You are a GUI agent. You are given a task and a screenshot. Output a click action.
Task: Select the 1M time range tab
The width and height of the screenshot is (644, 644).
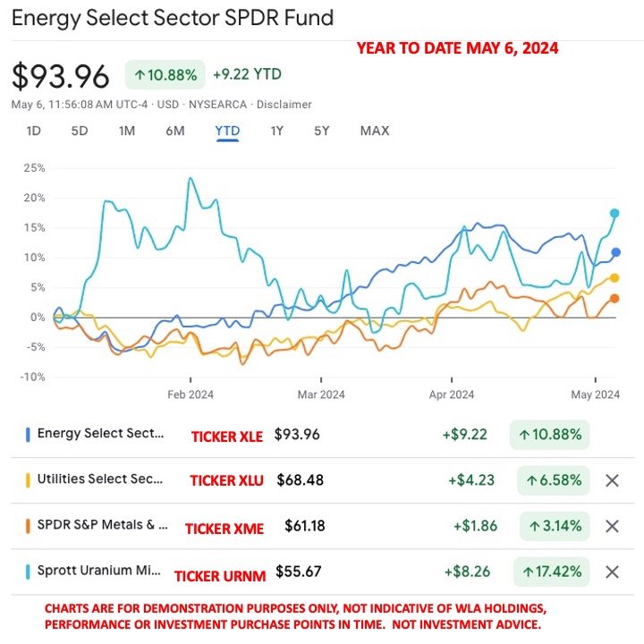(126, 131)
